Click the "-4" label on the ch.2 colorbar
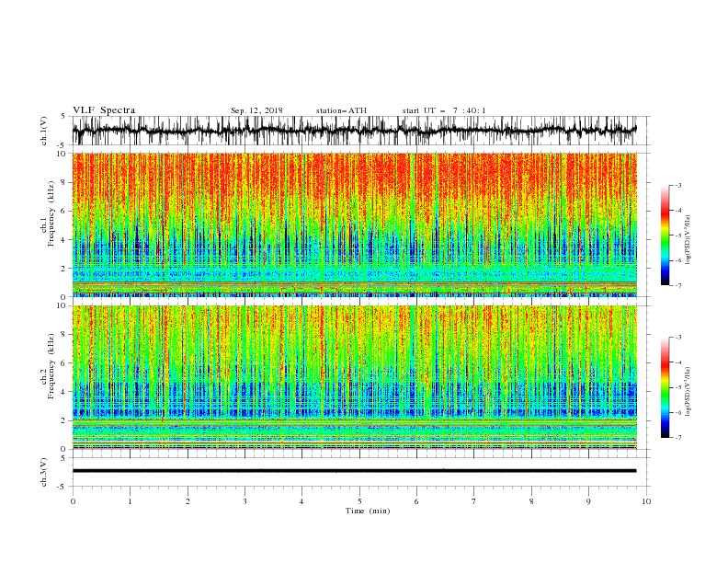This screenshot has height=563, width=728. click(678, 362)
